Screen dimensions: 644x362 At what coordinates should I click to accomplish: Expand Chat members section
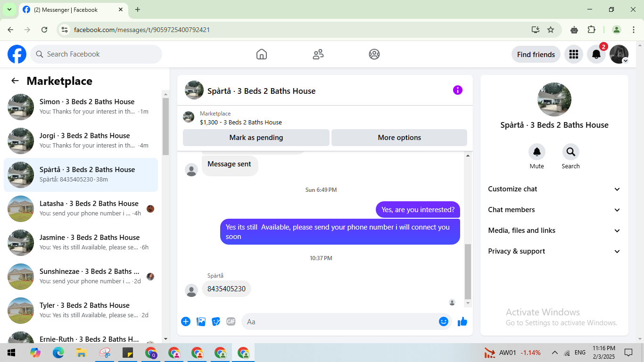pos(554,210)
